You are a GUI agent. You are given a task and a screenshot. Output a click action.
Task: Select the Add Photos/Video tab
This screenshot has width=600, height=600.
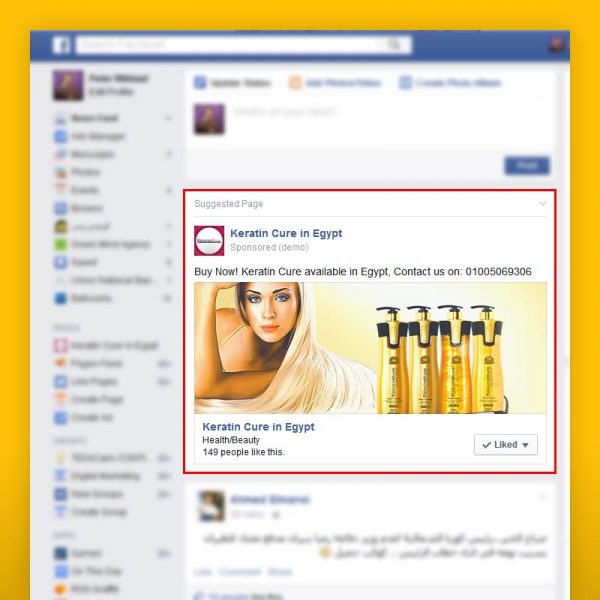tap(335, 83)
